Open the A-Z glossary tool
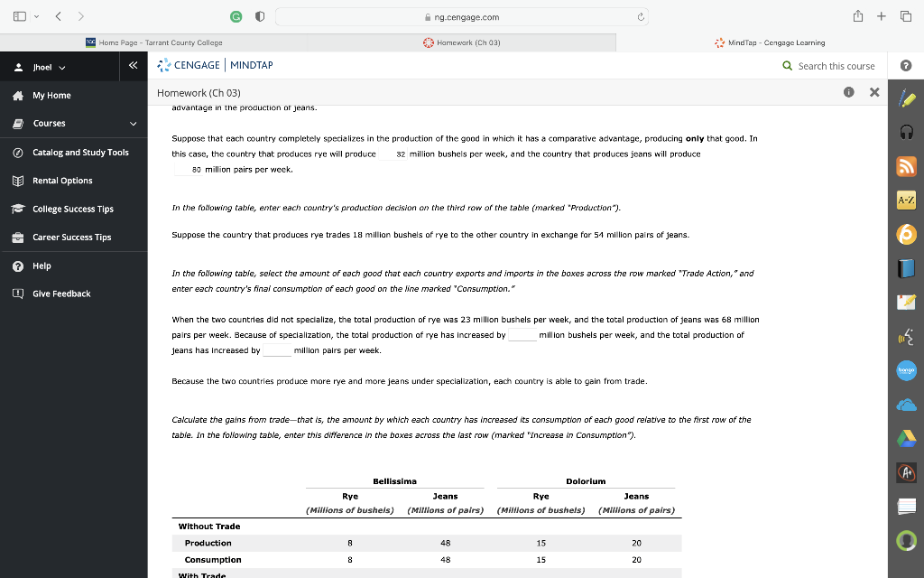Image resolution: width=924 pixels, height=578 pixels. coord(907,200)
